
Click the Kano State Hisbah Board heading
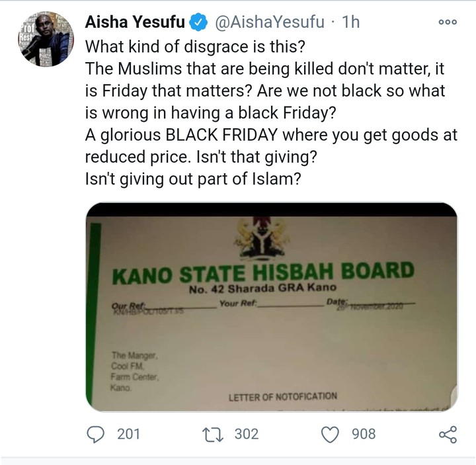coord(263,271)
